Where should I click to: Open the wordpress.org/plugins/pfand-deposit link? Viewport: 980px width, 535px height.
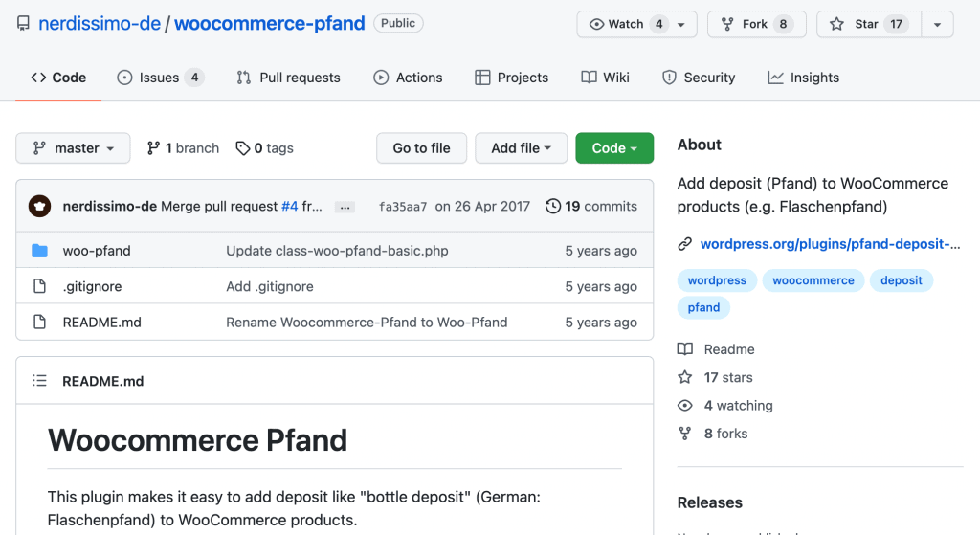tap(830, 244)
